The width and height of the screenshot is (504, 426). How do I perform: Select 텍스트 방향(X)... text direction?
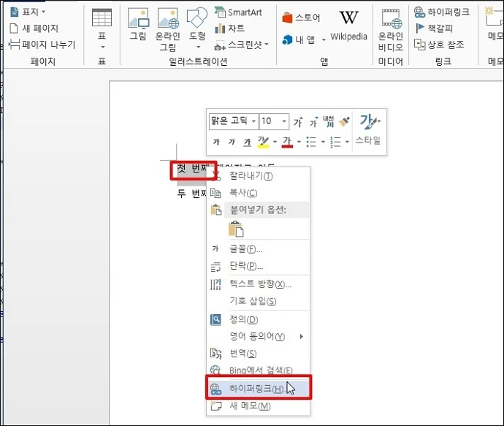(x=259, y=284)
